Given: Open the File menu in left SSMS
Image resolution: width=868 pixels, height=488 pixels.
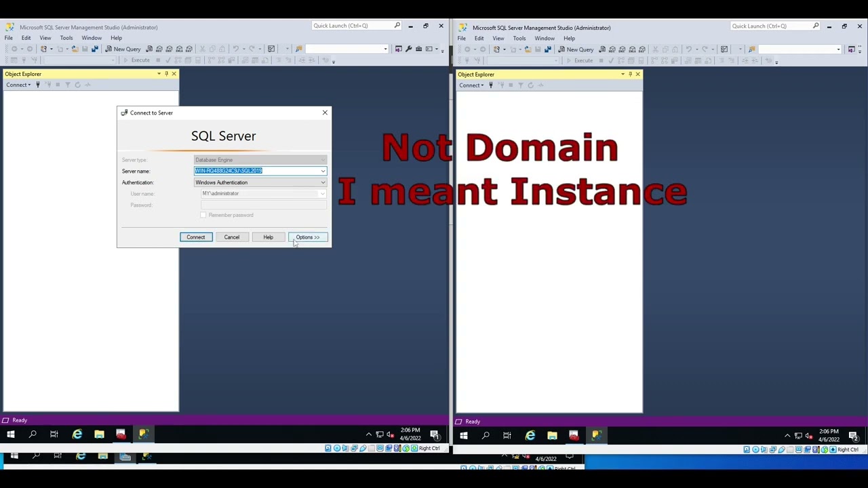Looking at the screenshot, I should (9, 38).
